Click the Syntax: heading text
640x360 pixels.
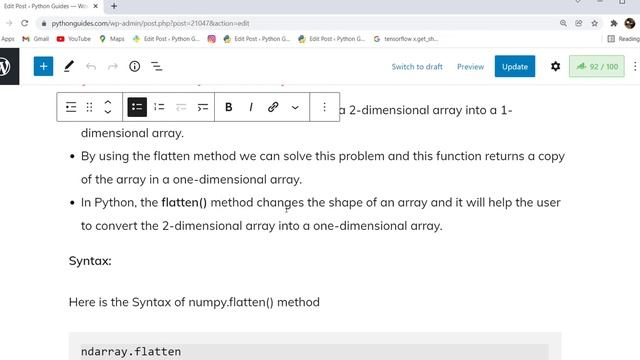coord(90,261)
